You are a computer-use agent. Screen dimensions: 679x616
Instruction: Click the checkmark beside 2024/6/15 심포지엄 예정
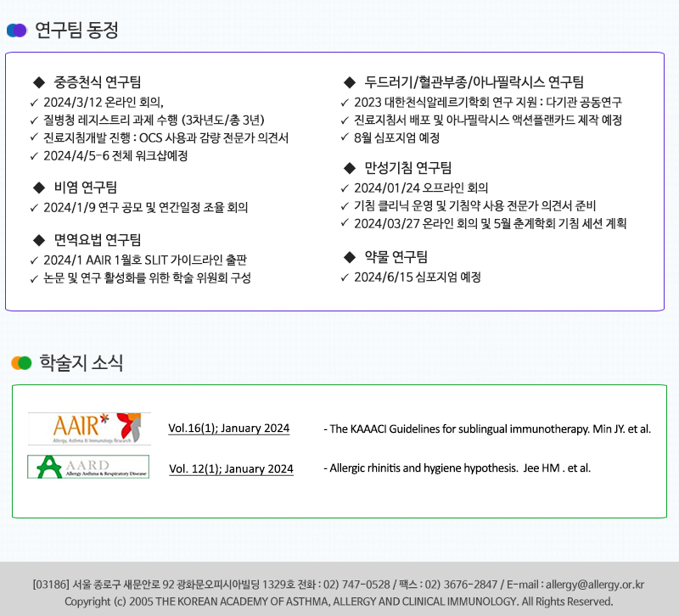pyautogui.click(x=345, y=277)
